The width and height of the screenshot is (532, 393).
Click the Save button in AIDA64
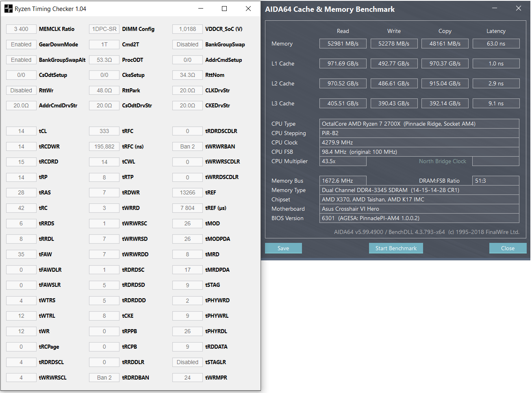coord(283,248)
